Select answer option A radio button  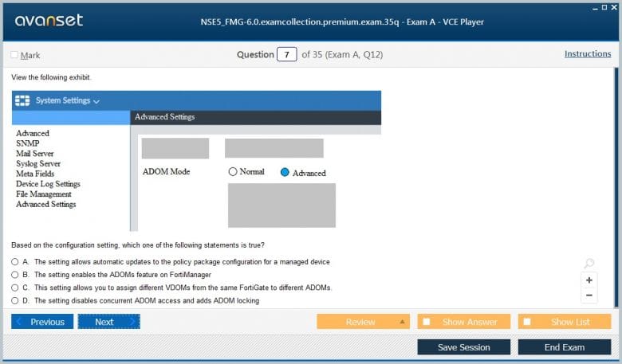click(x=15, y=262)
